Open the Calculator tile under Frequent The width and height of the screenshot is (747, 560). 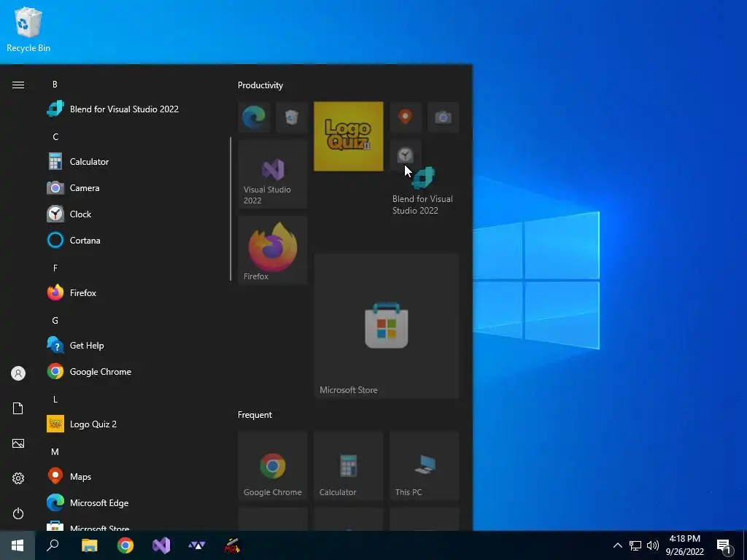coord(348,466)
